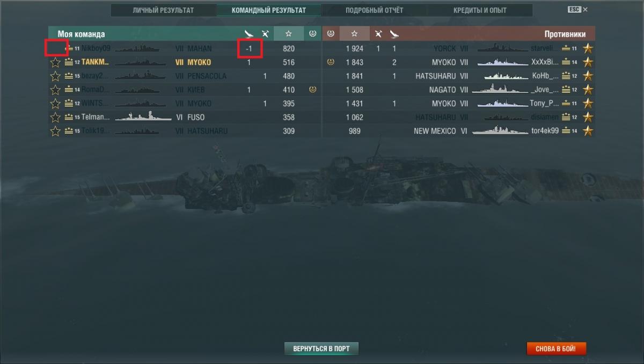
Task: Sort my team by experience star column
Action: click(x=289, y=34)
